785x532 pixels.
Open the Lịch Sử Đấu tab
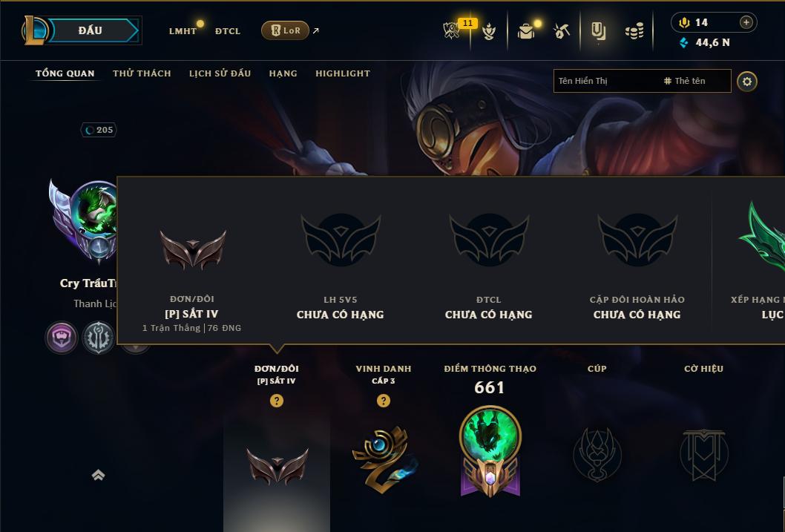pos(220,73)
